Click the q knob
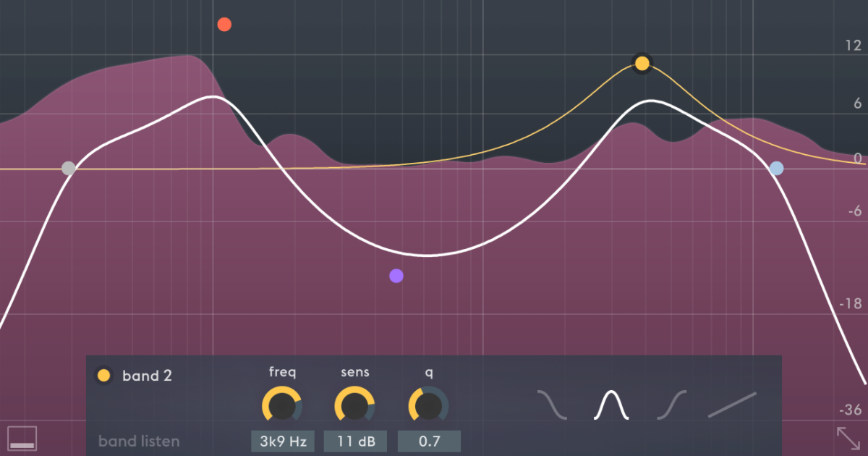Viewport: 868px width, 456px height. pyautogui.click(x=428, y=405)
